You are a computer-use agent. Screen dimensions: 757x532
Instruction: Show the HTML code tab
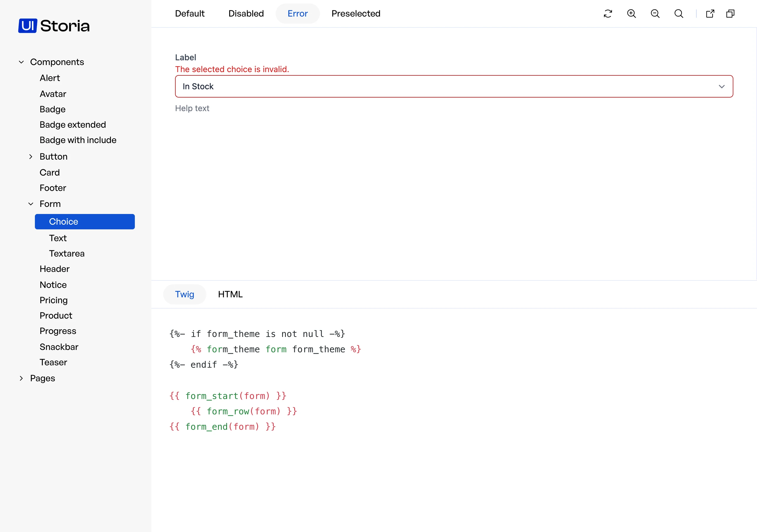tap(230, 294)
